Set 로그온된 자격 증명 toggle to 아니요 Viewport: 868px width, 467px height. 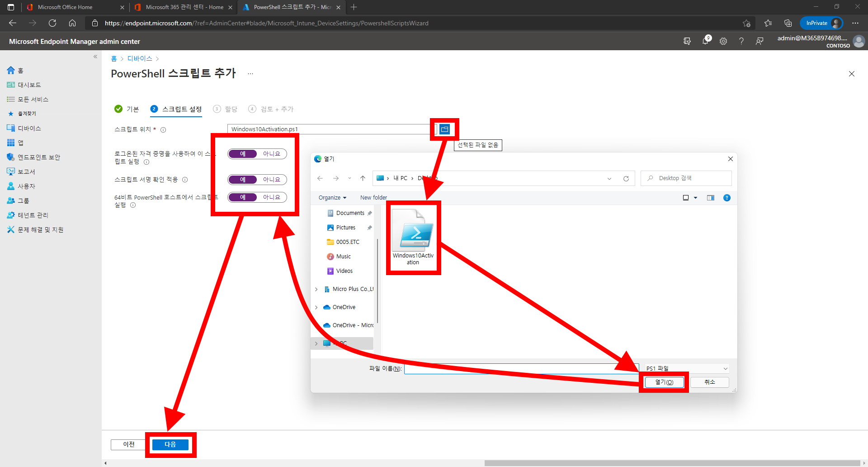point(272,154)
